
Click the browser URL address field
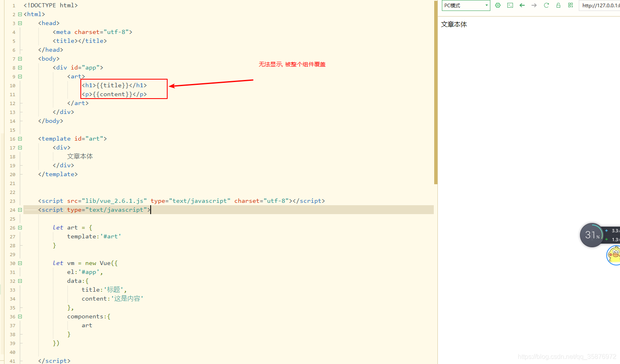[599, 5]
